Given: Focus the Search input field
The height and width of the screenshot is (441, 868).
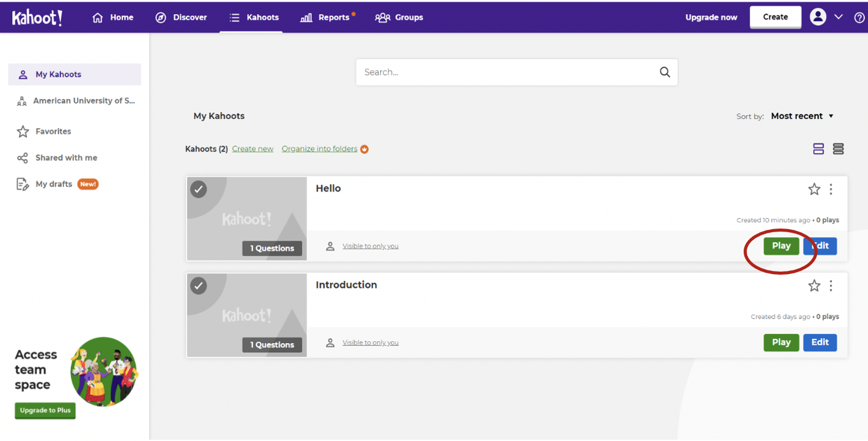Looking at the screenshot, I should click(x=516, y=72).
